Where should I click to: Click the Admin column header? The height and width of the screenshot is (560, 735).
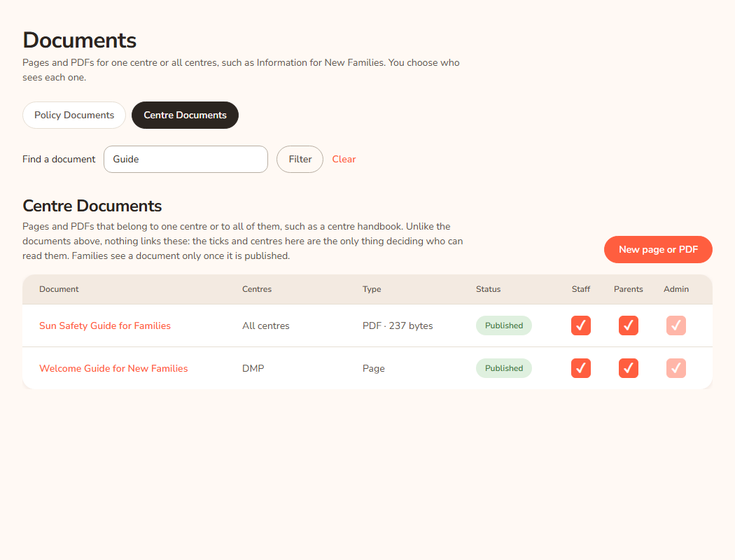[x=676, y=289]
